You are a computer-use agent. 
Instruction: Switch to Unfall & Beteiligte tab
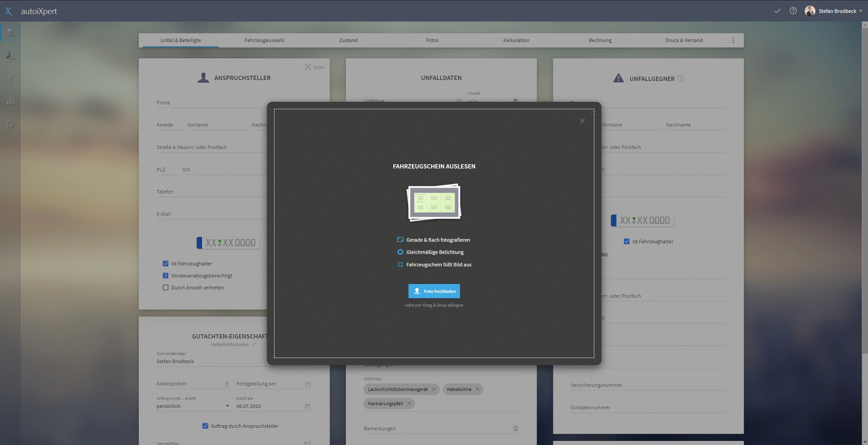pyautogui.click(x=181, y=40)
